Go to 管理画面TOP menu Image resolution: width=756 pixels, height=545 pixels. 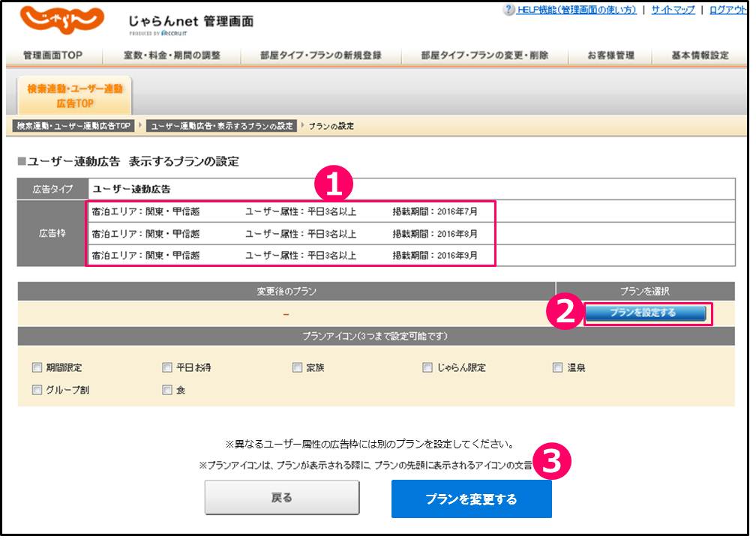point(52,55)
